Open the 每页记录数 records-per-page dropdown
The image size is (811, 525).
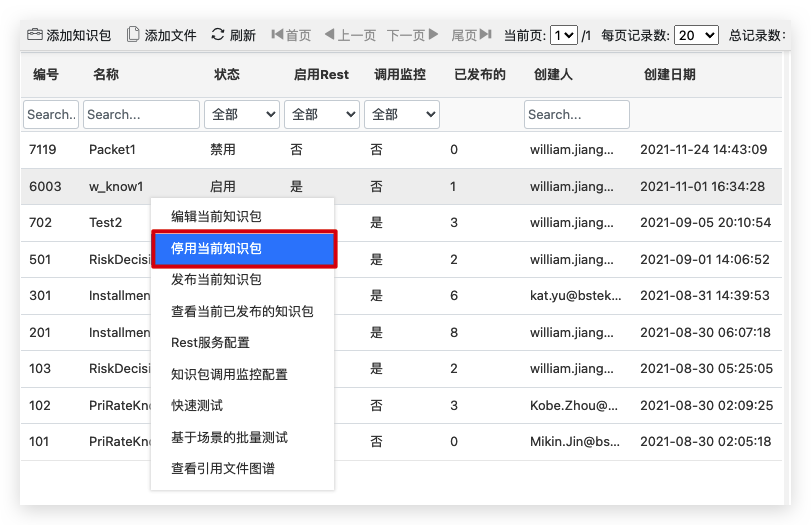(696, 35)
